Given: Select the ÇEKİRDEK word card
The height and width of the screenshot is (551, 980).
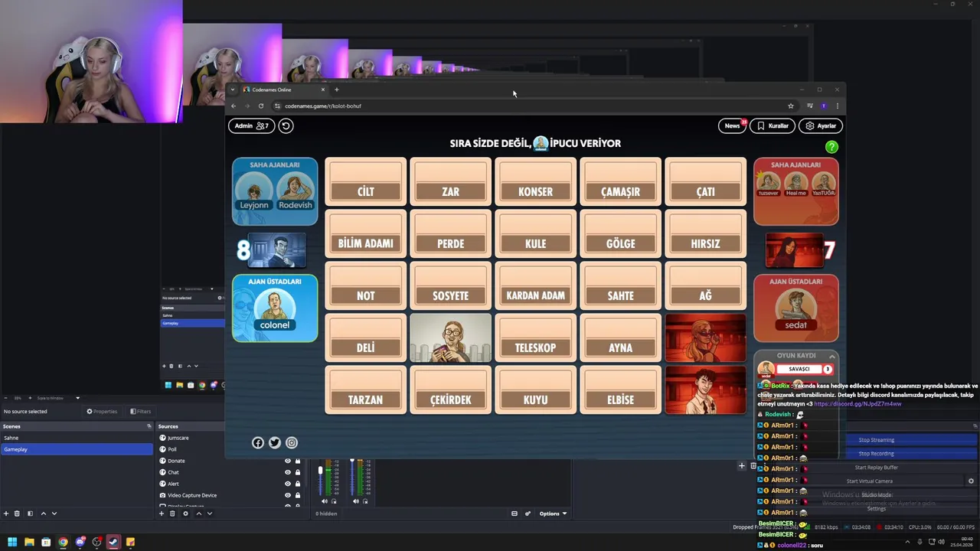Looking at the screenshot, I should [450, 390].
